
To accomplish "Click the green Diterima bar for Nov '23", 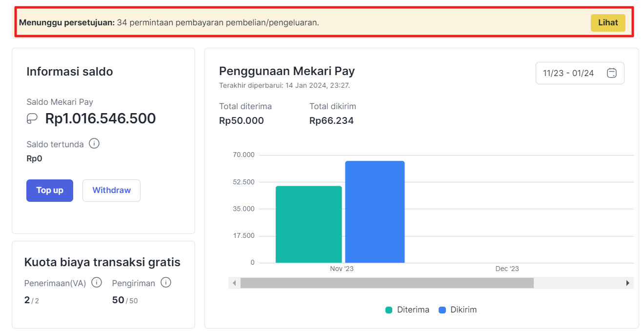I will pyautogui.click(x=309, y=224).
